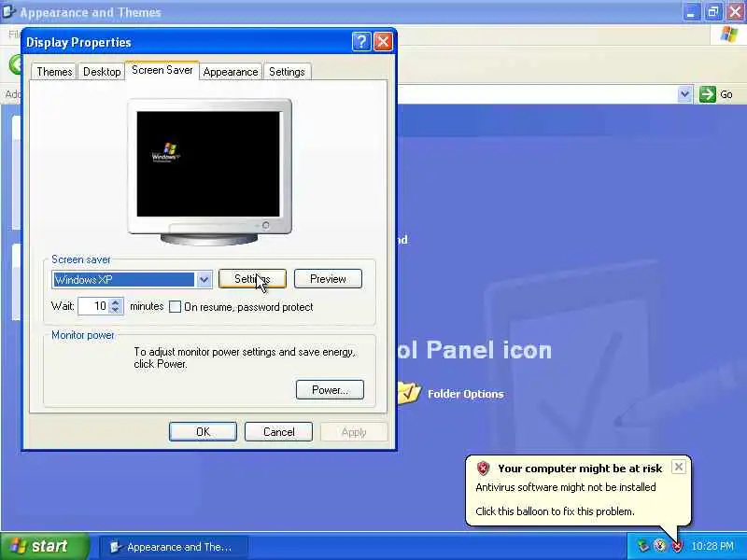Close the Appearance and Themes window
This screenshot has height=560, width=747.
click(736, 12)
